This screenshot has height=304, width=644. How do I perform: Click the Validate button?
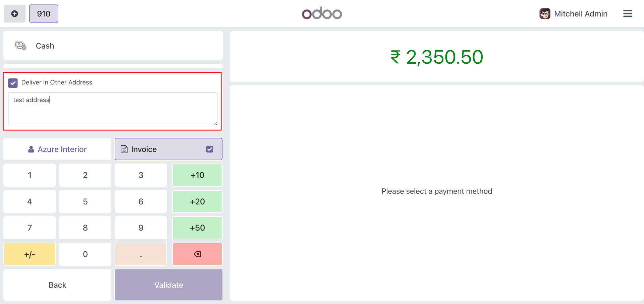(x=168, y=285)
